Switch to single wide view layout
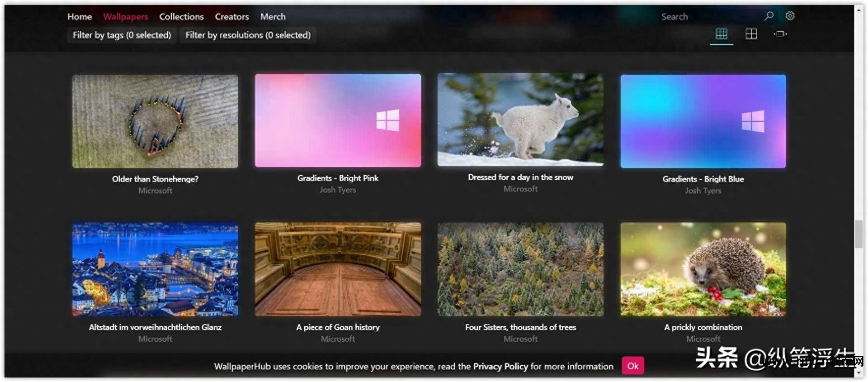 pyautogui.click(x=780, y=34)
